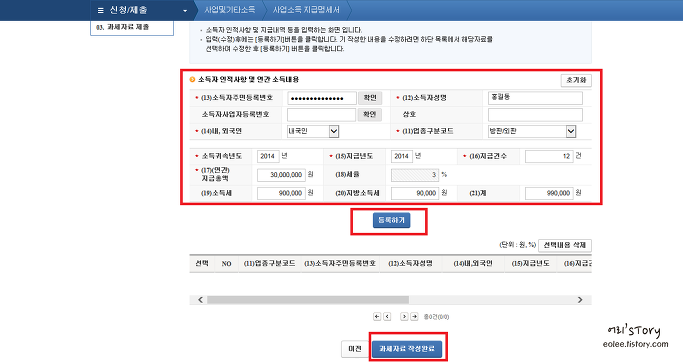Click the table scrollbar left arrow

pyautogui.click(x=200, y=300)
